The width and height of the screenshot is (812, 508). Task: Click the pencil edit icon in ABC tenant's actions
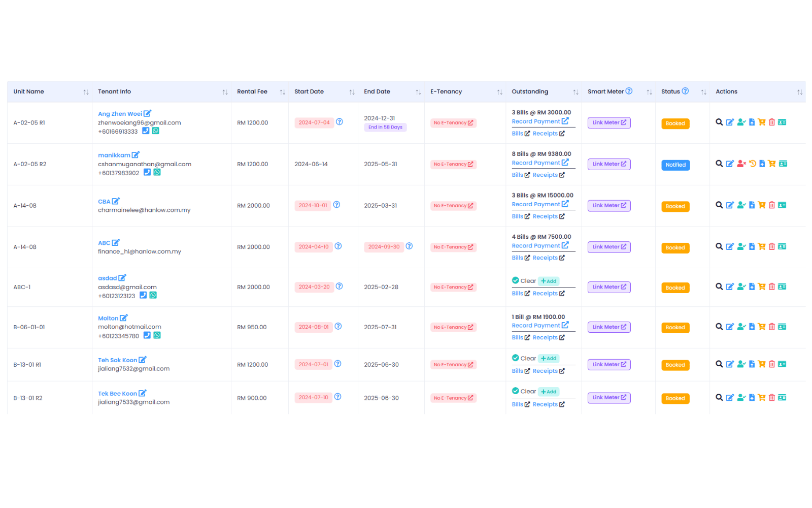730,247
